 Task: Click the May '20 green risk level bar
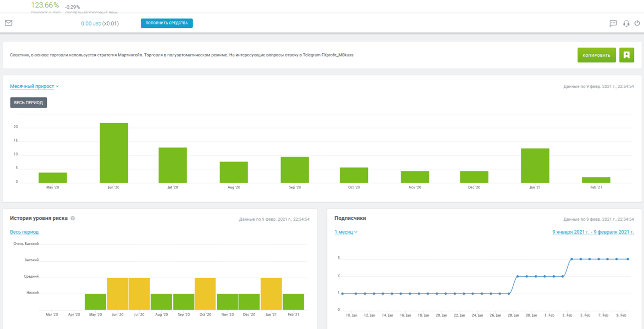point(95,302)
